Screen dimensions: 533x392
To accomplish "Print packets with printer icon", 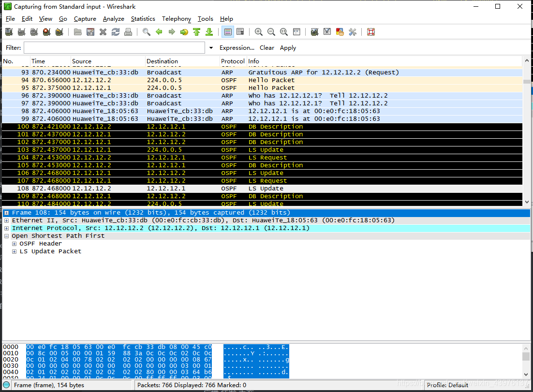I will click(x=128, y=32).
